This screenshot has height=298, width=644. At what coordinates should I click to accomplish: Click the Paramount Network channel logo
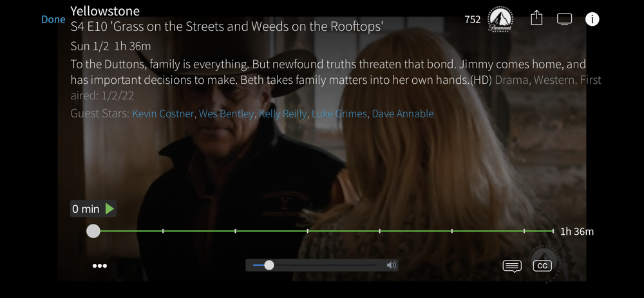point(500,19)
